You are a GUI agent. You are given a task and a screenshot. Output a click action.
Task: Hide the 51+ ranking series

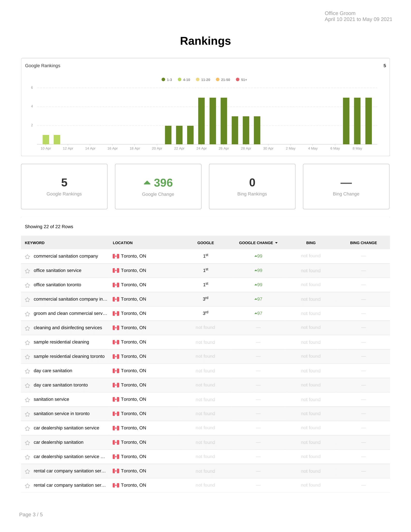241,80
